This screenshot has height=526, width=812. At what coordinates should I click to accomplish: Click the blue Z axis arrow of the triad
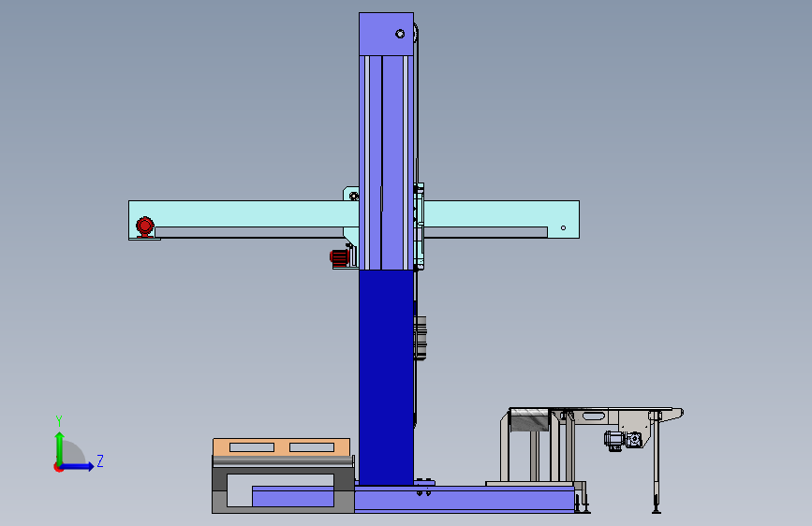78,466
